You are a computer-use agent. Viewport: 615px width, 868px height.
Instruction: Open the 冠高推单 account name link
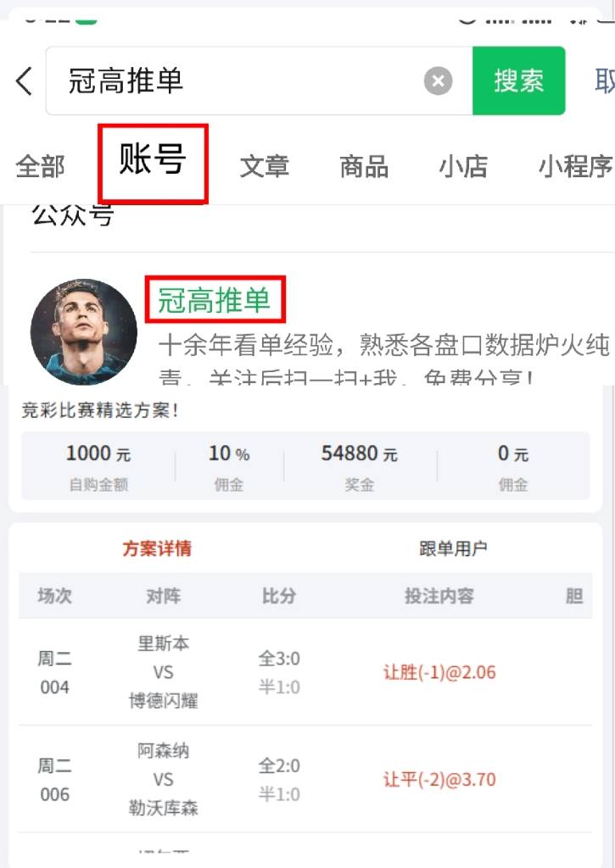(215, 300)
